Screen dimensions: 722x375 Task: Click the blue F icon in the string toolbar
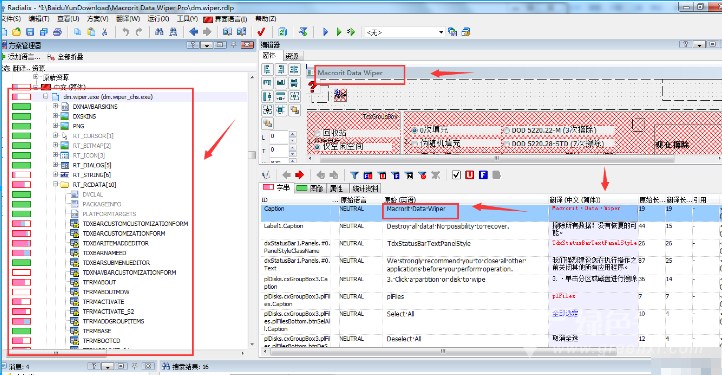(x=483, y=175)
